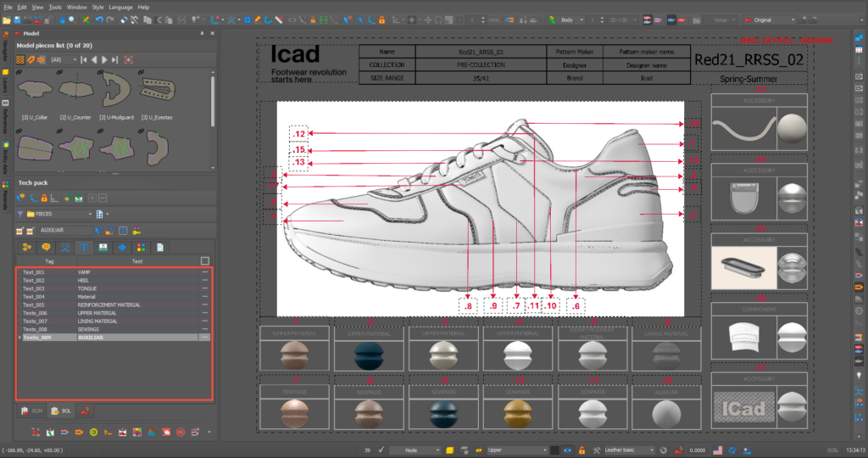The height and width of the screenshot is (458, 868).
Task: Jump to last piece in model list
Action: (x=114, y=59)
